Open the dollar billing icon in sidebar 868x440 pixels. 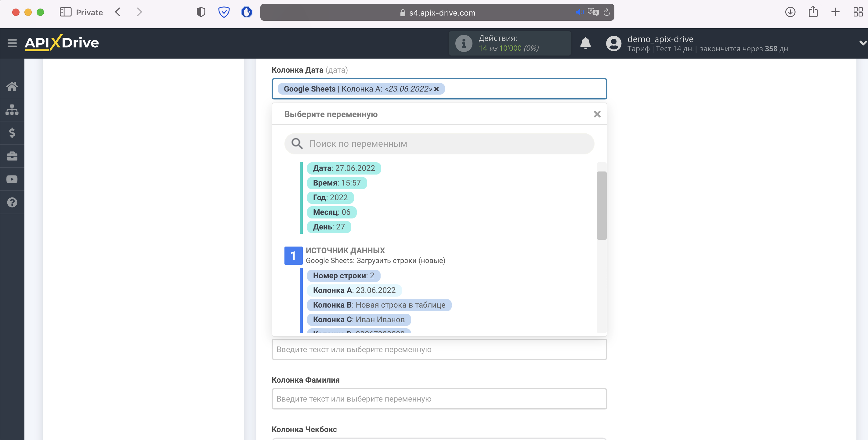(12, 133)
